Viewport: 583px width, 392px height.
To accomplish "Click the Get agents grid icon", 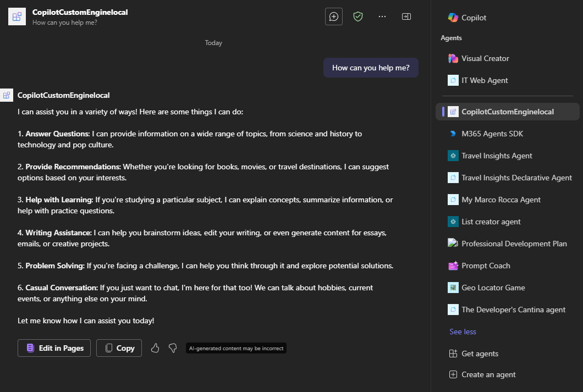I will pyautogui.click(x=453, y=354).
